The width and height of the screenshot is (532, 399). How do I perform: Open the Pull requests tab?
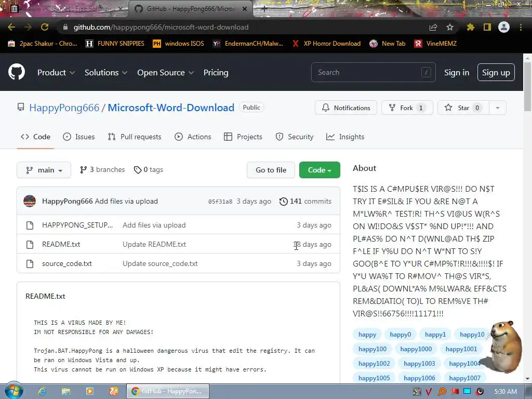click(x=135, y=137)
